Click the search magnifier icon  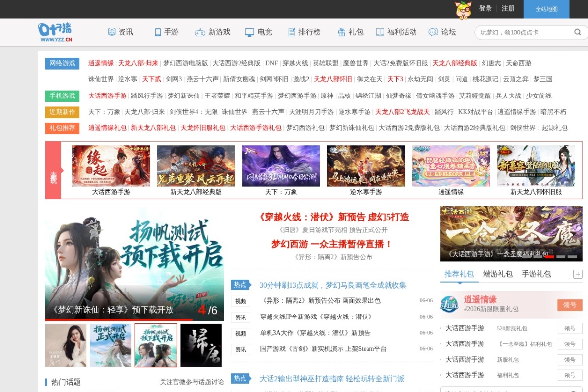[x=578, y=32]
